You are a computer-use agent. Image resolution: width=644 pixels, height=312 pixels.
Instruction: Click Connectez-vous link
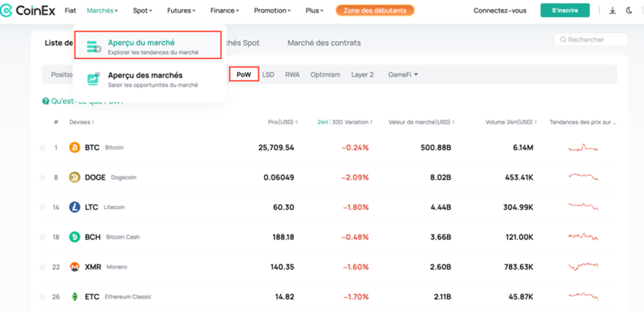pyautogui.click(x=500, y=10)
